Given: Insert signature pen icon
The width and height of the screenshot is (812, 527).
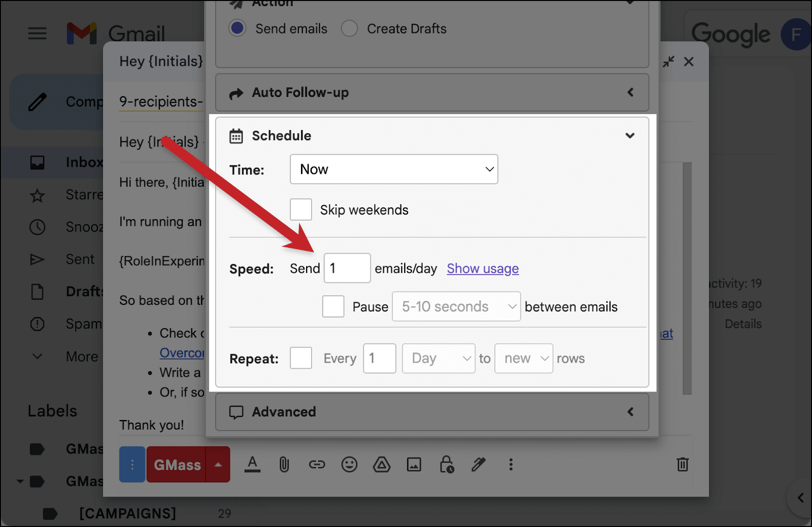Looking at the screenshot, I should [479, 464].
